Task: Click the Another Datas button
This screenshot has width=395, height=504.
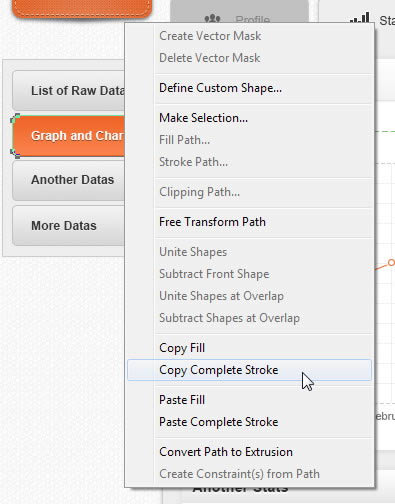Action: pos(68,180)
